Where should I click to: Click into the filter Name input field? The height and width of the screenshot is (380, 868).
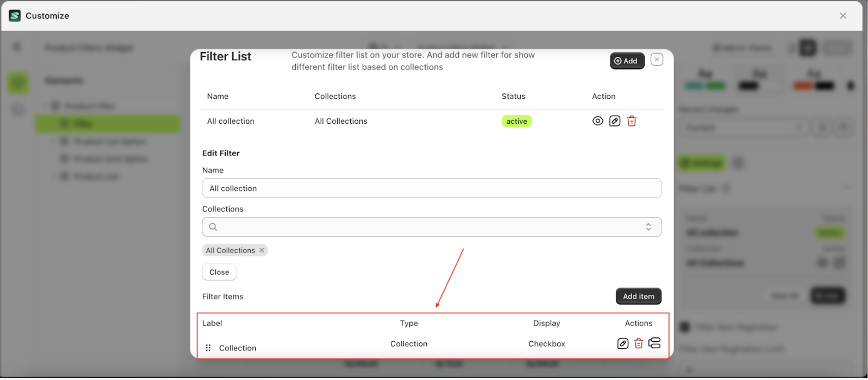[431, 188]
